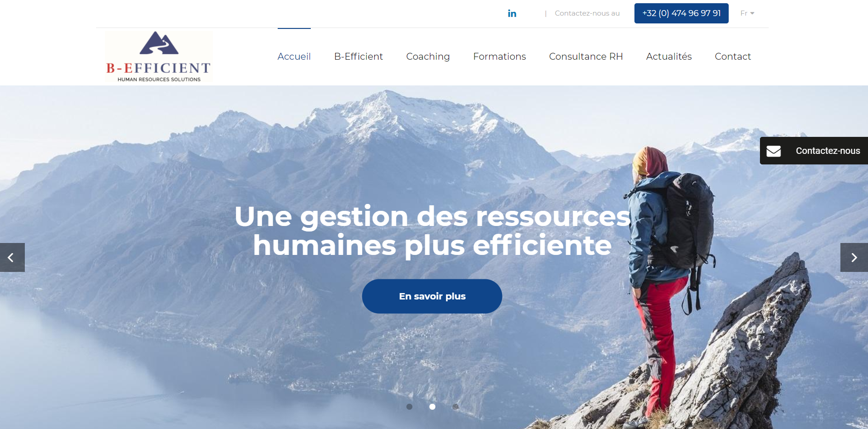Open the Coaching menu
The height and width of the screenshot is (429, 868).
[428, 56]
